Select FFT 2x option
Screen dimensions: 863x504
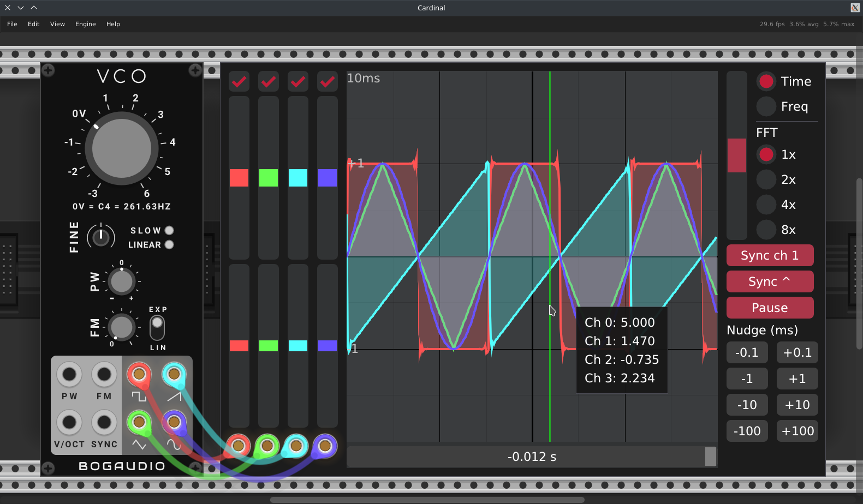point(766,179)
